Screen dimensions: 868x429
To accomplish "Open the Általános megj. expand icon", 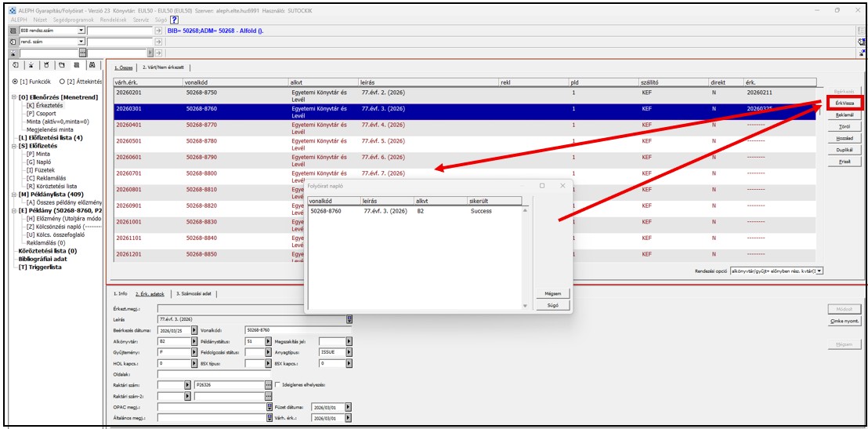I will coord(270,417).
